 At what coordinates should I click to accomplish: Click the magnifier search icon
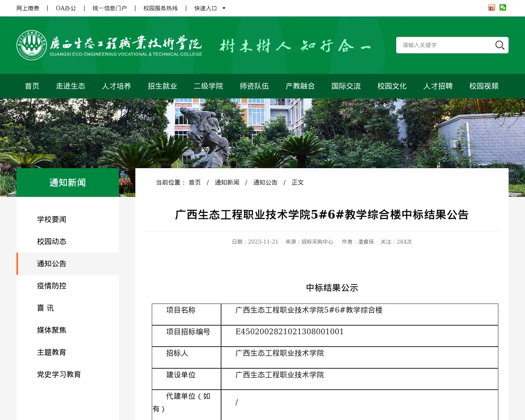pos(500,45)
